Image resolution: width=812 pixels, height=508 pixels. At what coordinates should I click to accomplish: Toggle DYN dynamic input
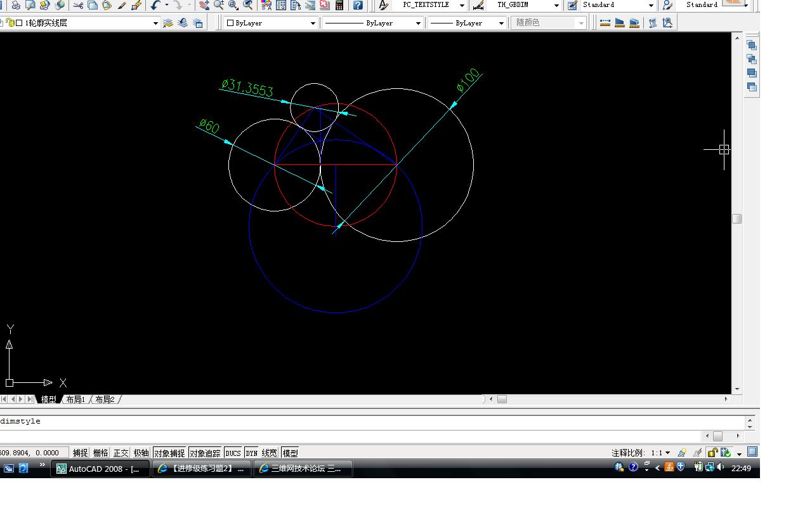click(x=252, y=453)
